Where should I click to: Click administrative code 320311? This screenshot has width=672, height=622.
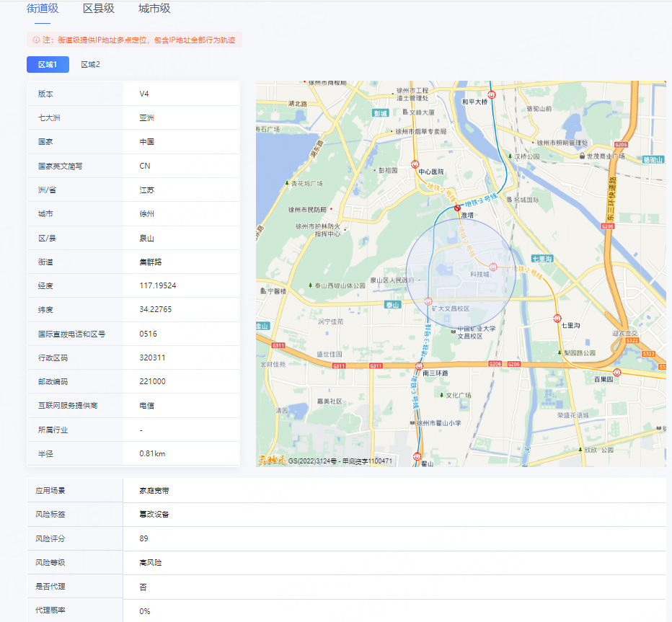pyautogui.click(x=152, y=357)
